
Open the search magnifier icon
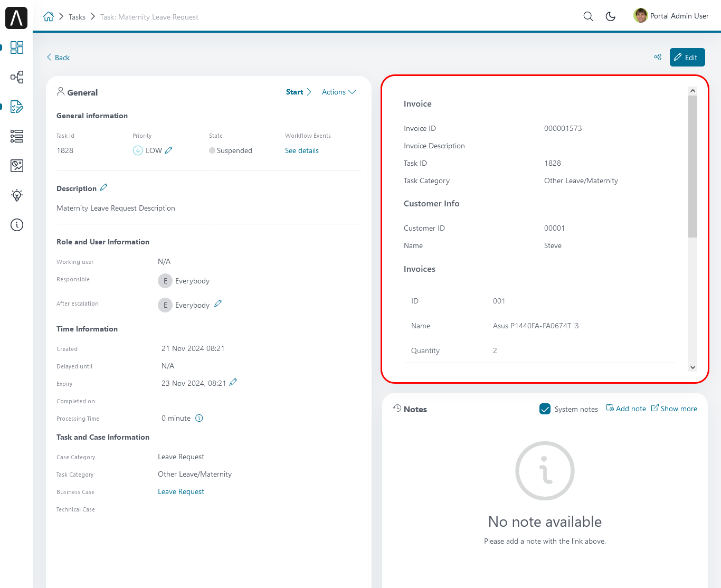click(588, 16)
